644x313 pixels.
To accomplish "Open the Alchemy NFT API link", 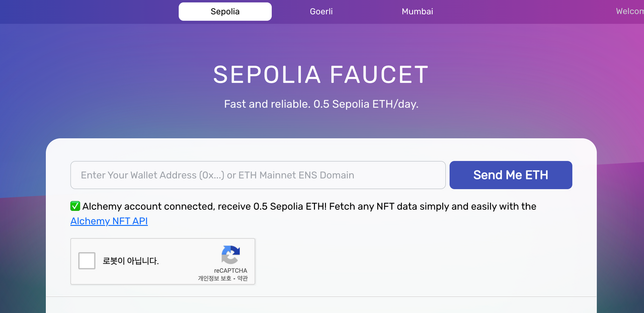I will [109, 221].
